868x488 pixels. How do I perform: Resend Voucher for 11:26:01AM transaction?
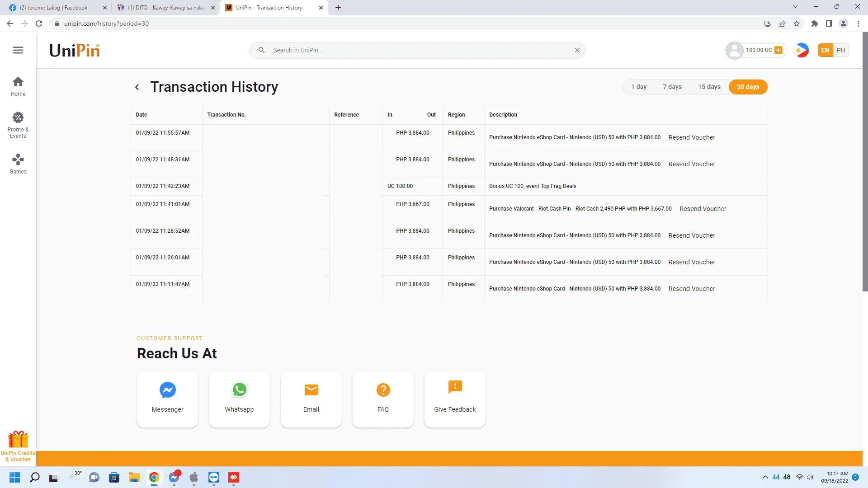(x=692, y=262)
